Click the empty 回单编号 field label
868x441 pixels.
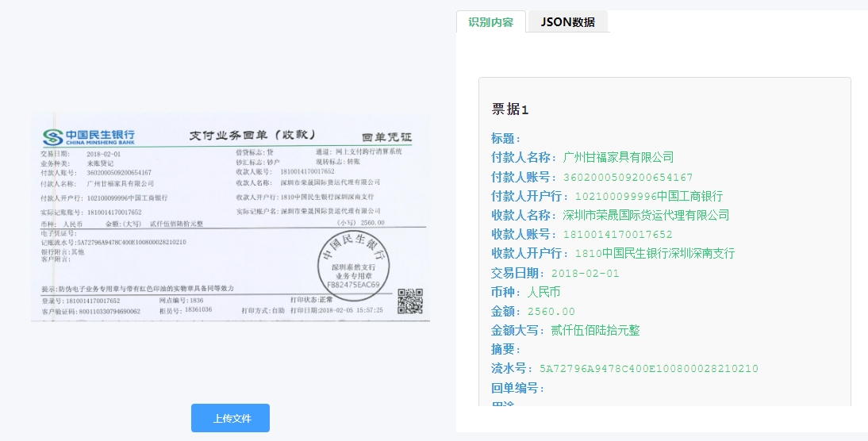[x=518, y=389]
